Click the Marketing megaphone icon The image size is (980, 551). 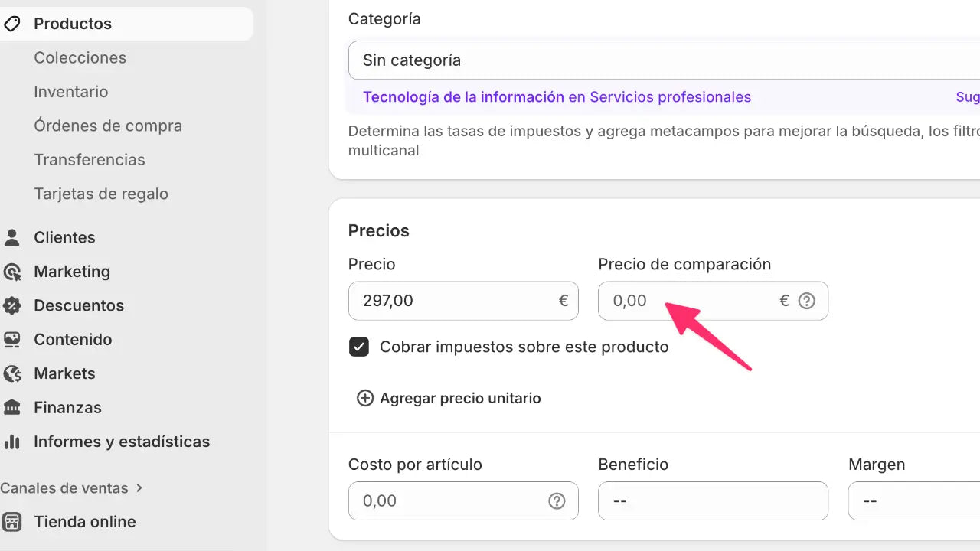[11, 272]
